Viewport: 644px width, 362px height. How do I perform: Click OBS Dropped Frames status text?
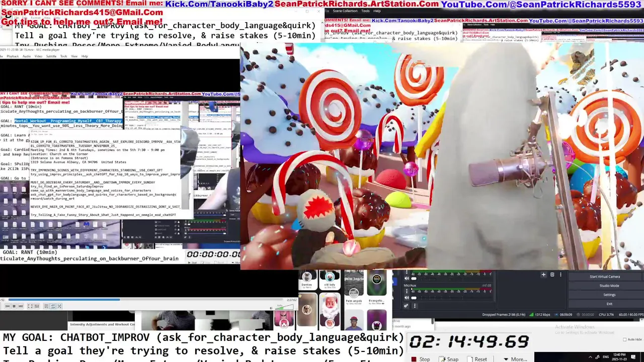(x=504, y=315)
